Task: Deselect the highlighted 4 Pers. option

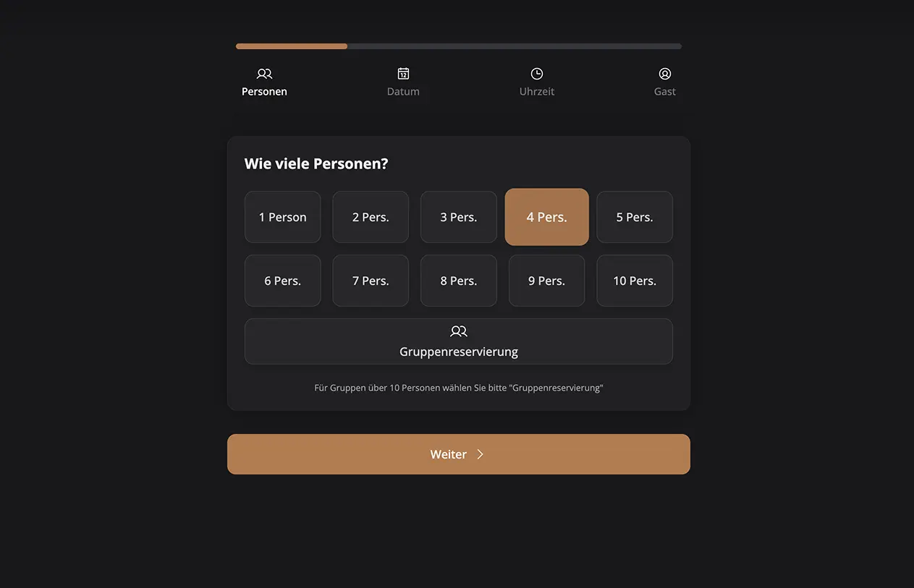Action: [547, 217]
